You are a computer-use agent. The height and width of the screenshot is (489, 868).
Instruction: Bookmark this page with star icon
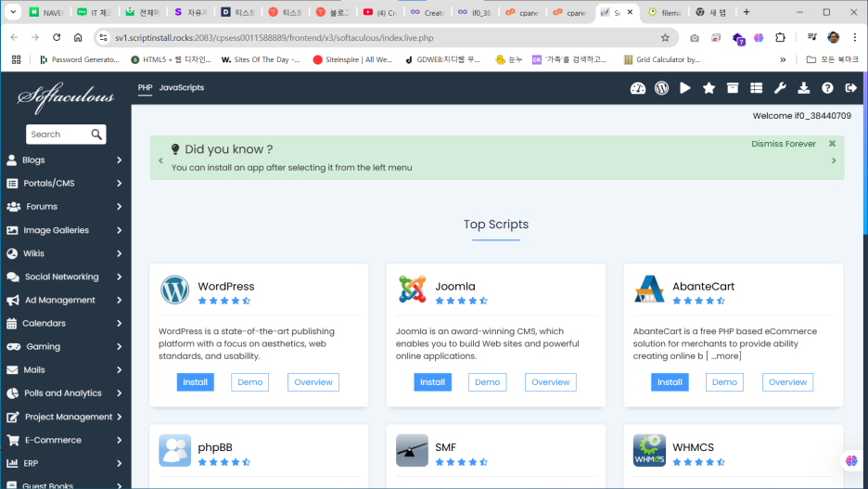click(x=665, y=38)
